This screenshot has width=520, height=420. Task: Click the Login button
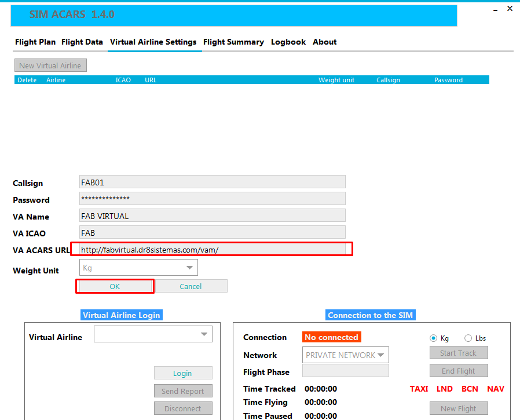pyautogui.click(x=183, y=373)
